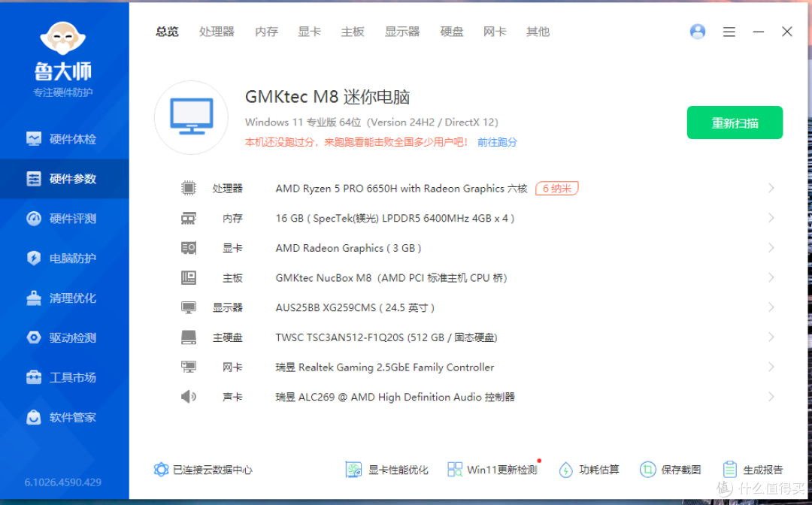Click the 声卡 row label
Image resolution: width=812 pixels, height=505 pixels.
[x=232, y=398]
